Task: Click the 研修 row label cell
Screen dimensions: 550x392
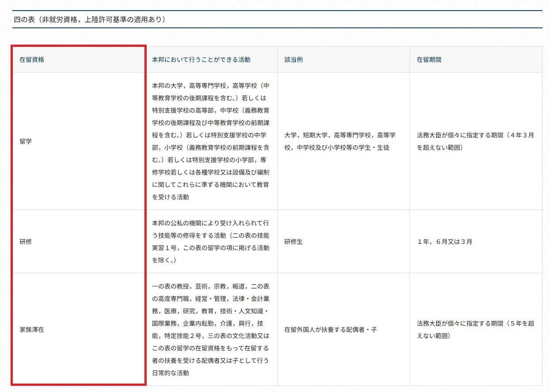Action: (26, 242)
